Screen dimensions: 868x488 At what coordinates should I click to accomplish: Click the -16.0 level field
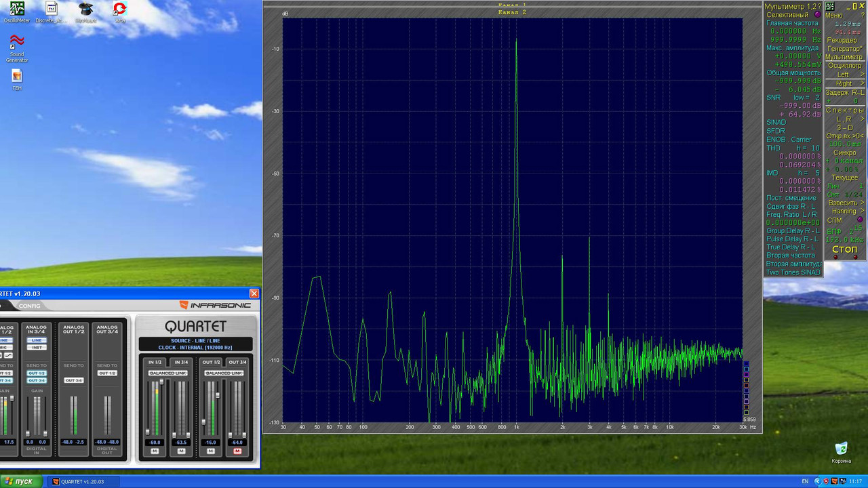pyautogui.click(x=211, y=443)
